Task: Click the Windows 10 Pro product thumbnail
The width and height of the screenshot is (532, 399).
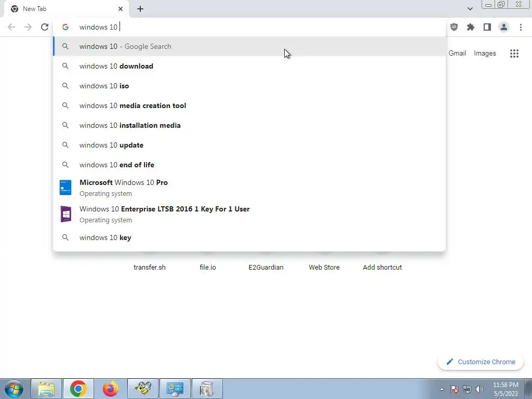Action: [65, 188]
